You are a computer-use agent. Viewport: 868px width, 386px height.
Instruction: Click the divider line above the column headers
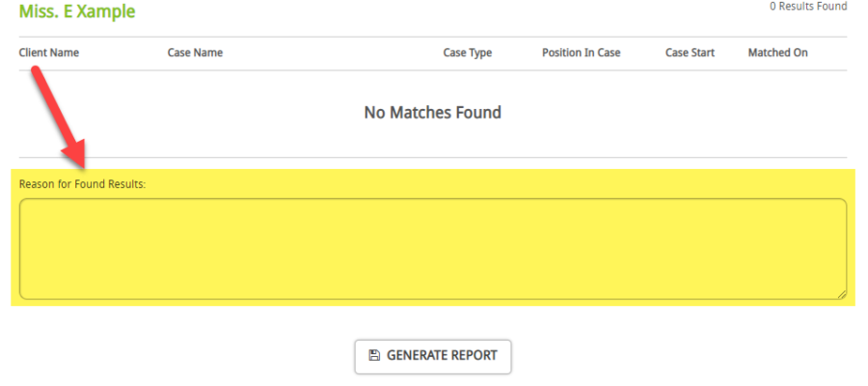click(433, 37)
